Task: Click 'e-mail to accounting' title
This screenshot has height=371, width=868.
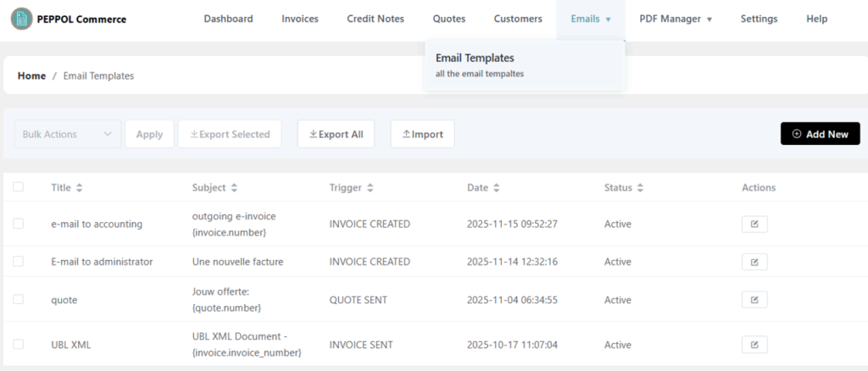Action: click(x=97, y=224)
